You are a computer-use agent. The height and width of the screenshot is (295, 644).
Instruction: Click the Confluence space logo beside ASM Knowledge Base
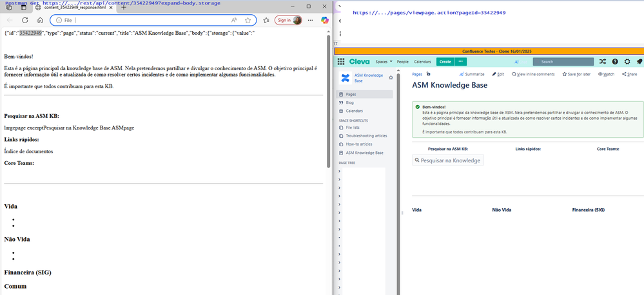tap(345, 78)
